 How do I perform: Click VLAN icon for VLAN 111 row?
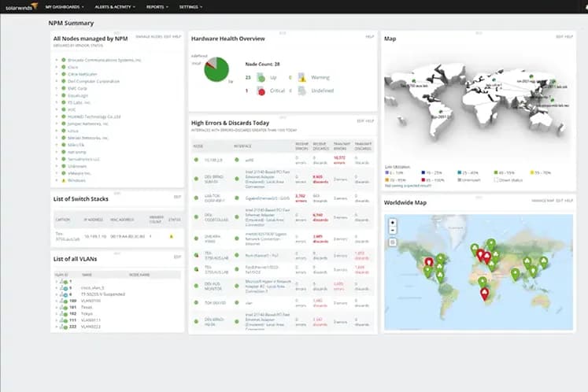[x=63, y=320]
